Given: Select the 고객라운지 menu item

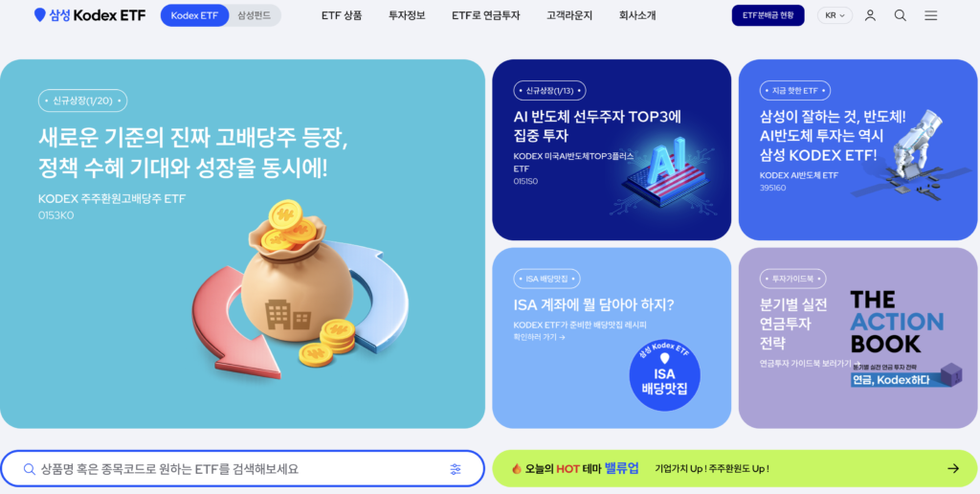Looking at the screenshot, I should click(569, 15).
